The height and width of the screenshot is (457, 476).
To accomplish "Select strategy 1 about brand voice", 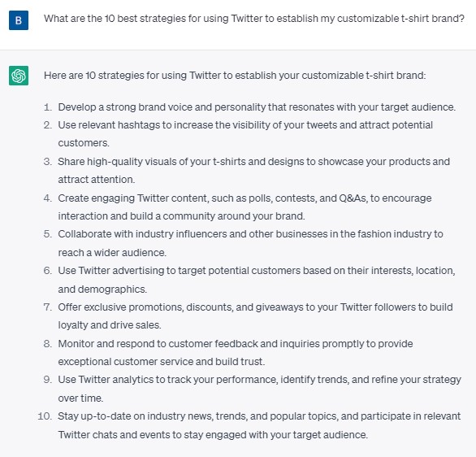I will (x=257, y=107).
